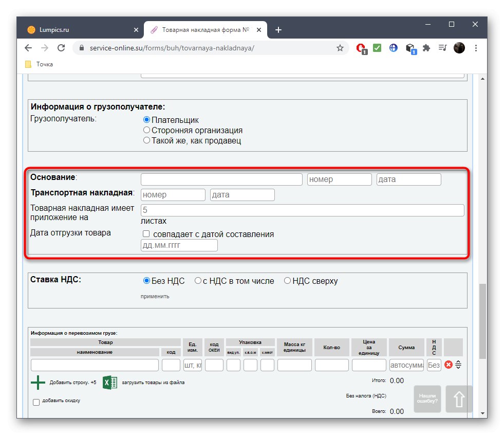Viewport: 504px width, 435px height.
Task: Click the row reorder arrows icon
Action: [459, 365]
